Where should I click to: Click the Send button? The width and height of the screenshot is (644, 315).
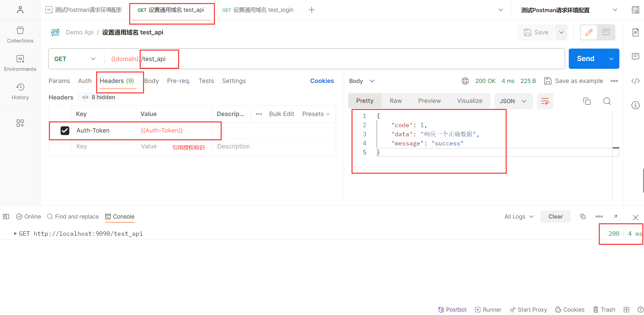pos(585,59)
